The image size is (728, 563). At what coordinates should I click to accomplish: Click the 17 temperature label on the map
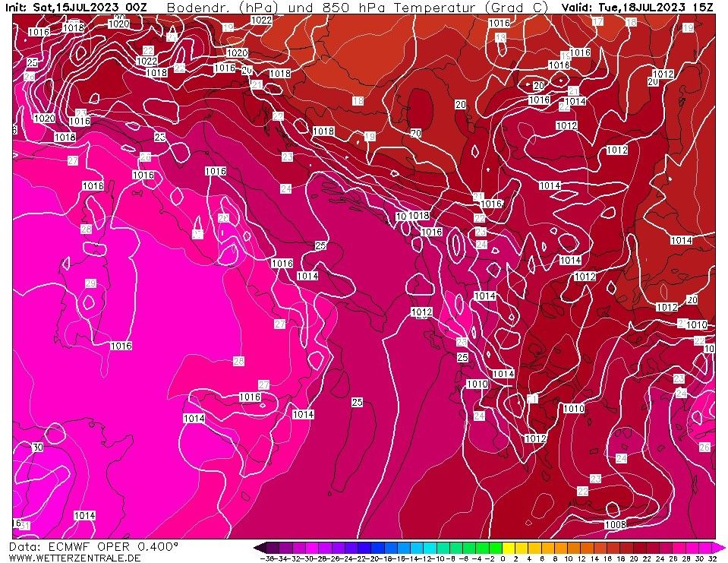[597, 21]
